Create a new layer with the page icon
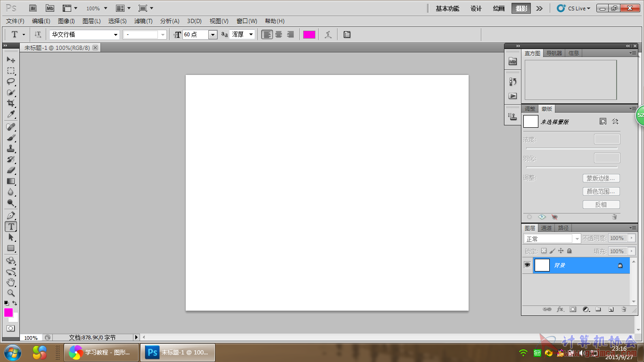This screenshot has height=362, width=644. (x=611, y=310)
